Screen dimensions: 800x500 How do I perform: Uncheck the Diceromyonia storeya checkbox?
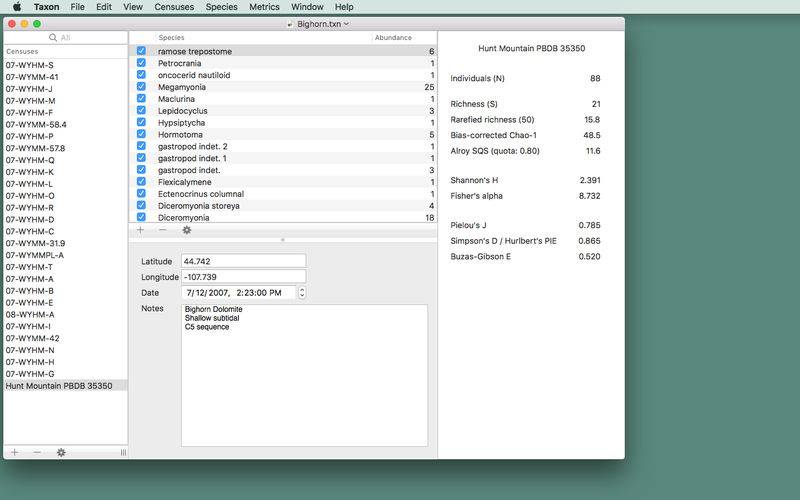point(141,206)
